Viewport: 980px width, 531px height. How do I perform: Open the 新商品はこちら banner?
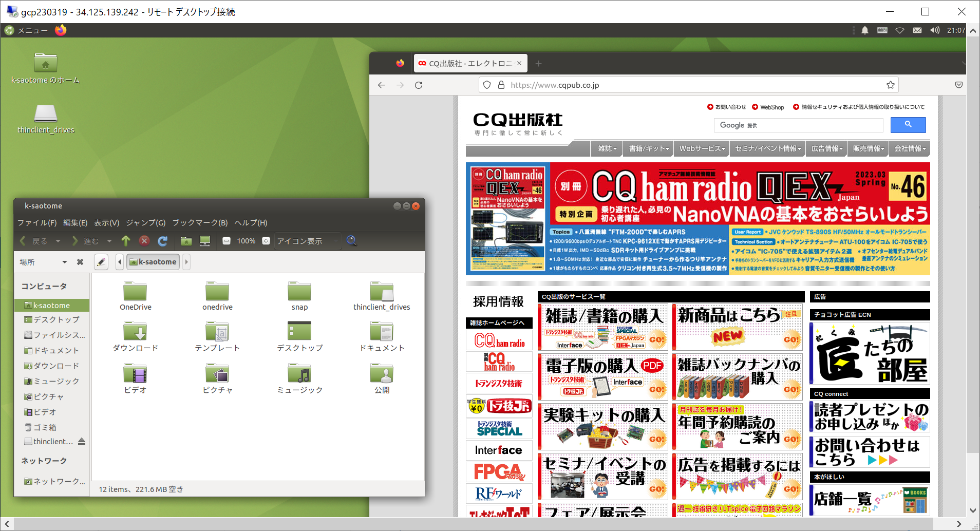tap(737, 327)
